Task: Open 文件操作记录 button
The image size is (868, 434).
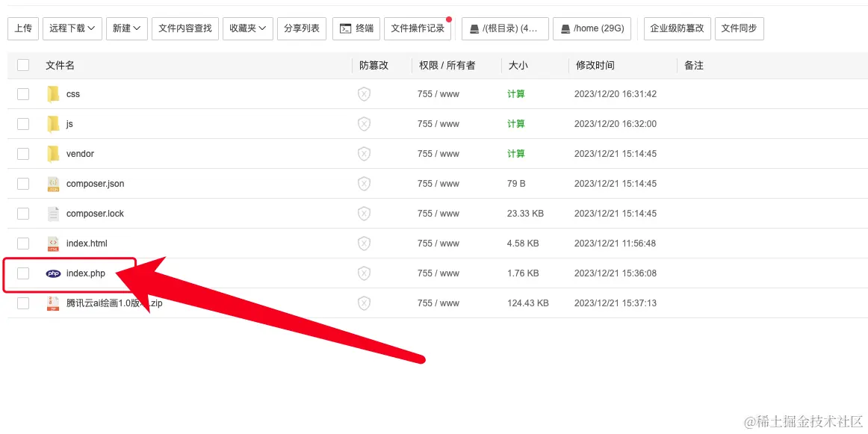Action: (418, 28)
